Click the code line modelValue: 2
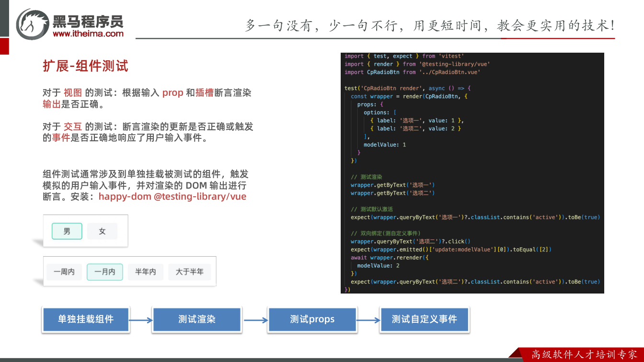Image resolution: width=644 pixels, height=362 pixels. [x=379, y=265]
